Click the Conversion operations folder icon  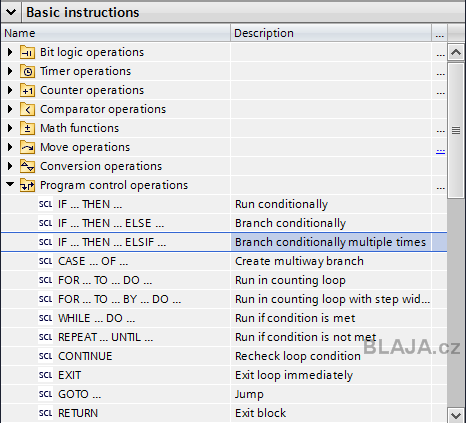(x=27, y=166)
